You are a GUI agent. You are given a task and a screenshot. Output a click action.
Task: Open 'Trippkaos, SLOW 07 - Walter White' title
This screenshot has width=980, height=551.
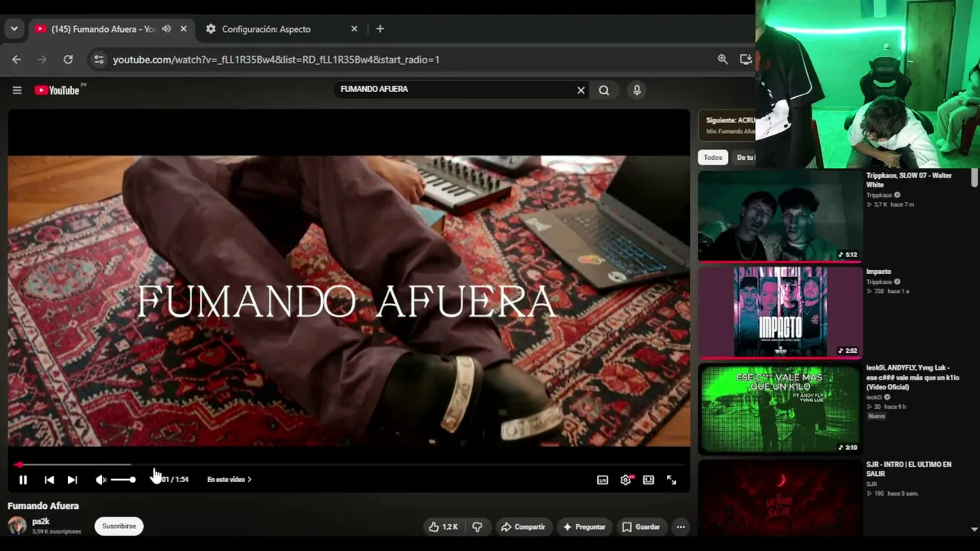910,180
